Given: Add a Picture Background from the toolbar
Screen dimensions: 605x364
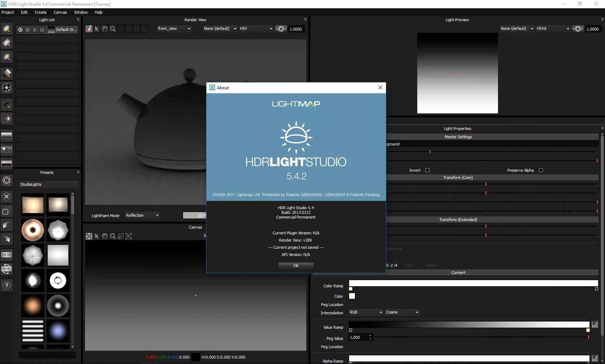Looking at the screenshot, I should click(6, 149).
